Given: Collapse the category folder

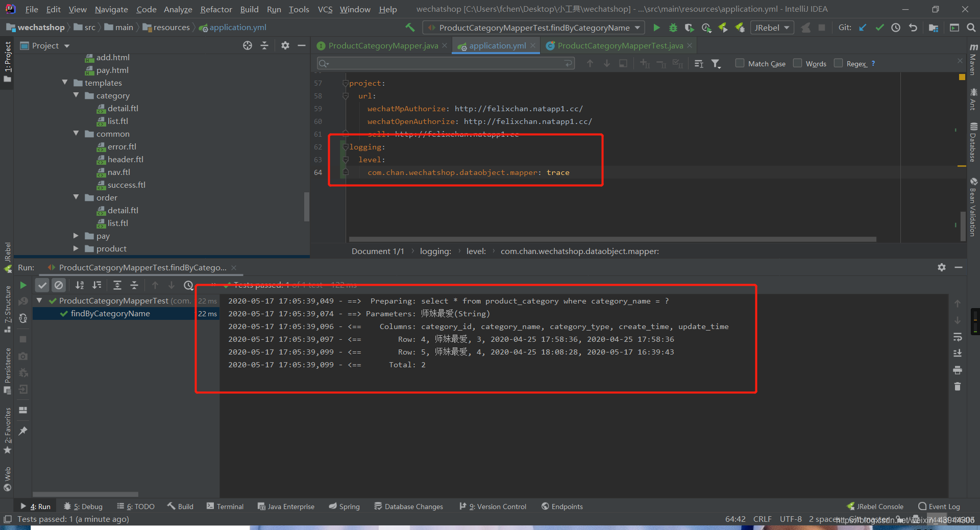Looking at the screenshot, I should (76, 95).
